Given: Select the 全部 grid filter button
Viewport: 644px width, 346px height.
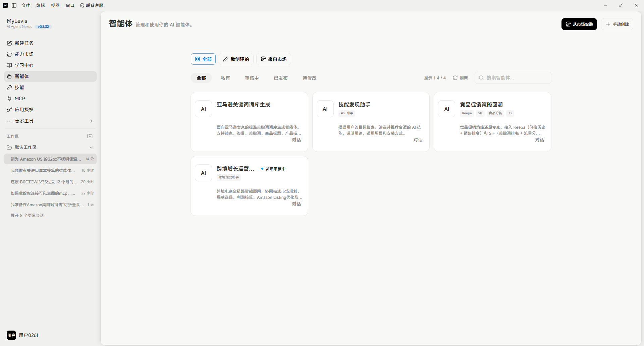Looking at the screenshot, I should [203, 59].
